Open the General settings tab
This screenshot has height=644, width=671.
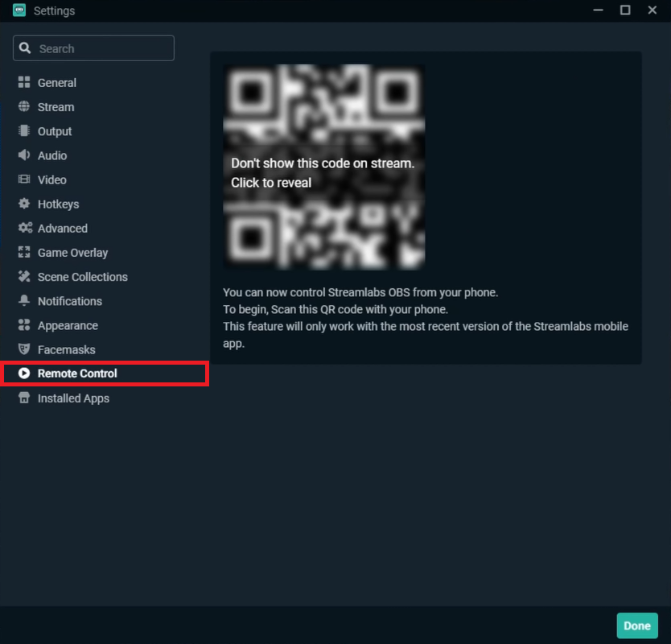tap(57, 83)
